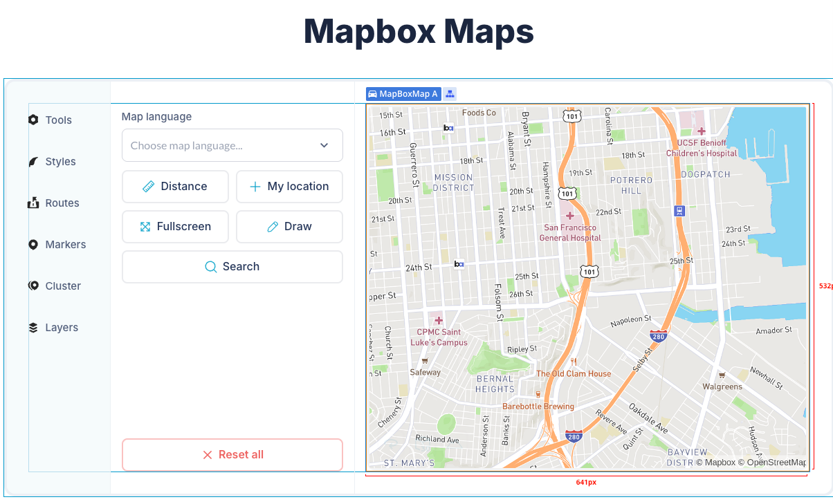The height and width of the screenshot is (504, 833).
Task: Expand language list via chevron arrow
Action: 324,145
